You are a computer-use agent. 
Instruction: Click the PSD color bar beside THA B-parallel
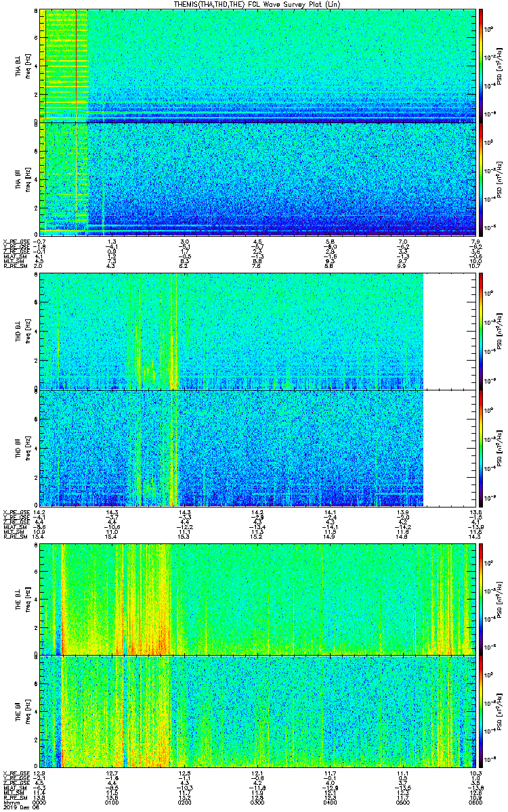coord(482,179)
